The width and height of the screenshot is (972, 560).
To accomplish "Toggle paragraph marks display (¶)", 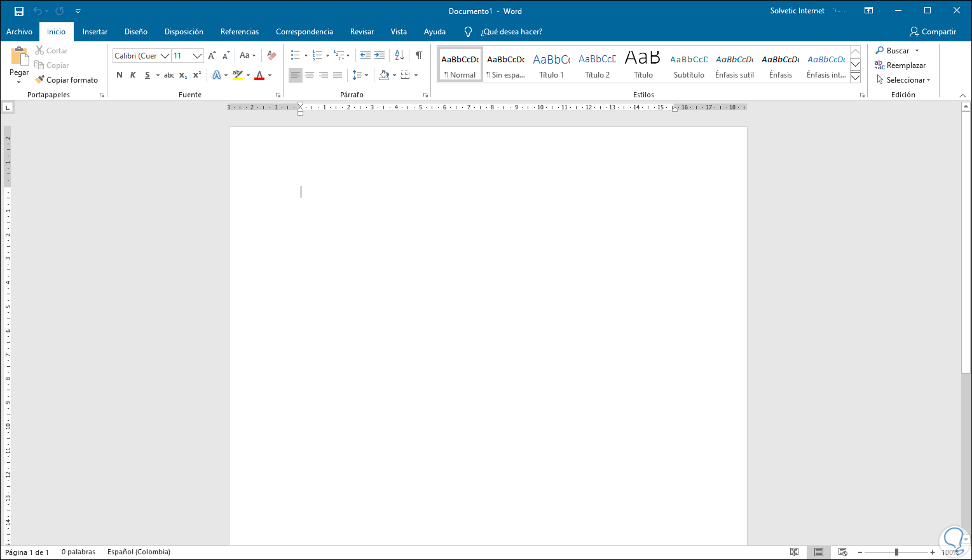I will pos(419,55).
